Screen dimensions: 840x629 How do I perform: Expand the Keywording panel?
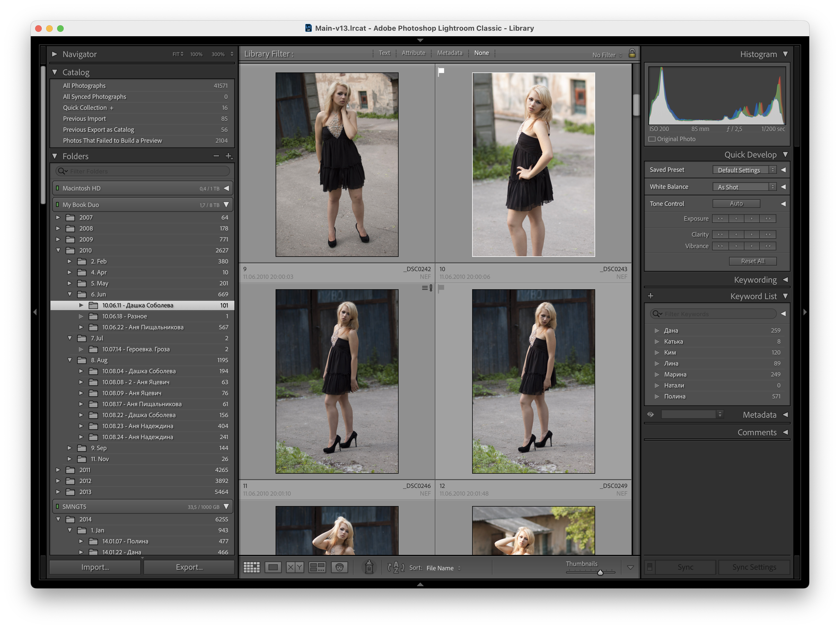(x=785, y=280)
